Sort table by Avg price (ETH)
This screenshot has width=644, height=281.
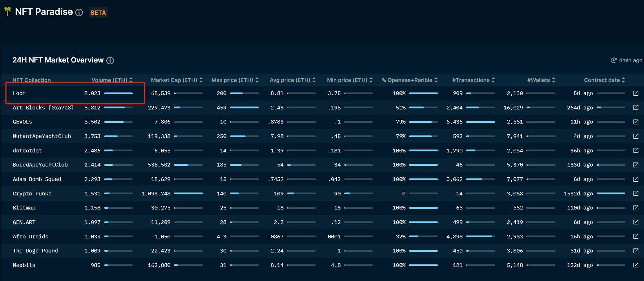pos(292,80)
